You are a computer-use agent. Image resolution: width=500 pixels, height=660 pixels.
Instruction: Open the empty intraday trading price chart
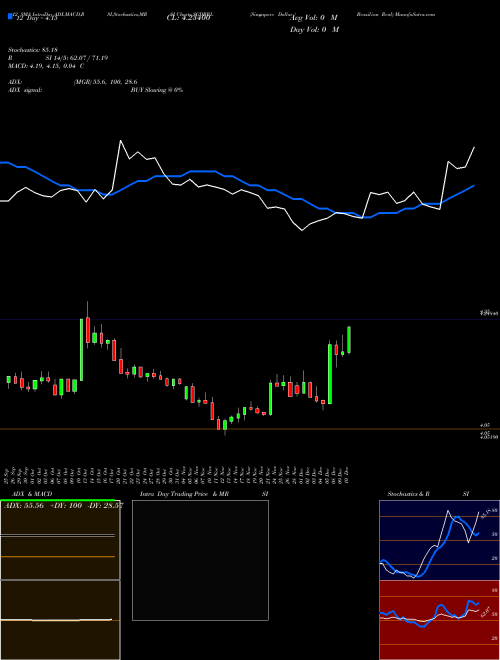(x=200, y=560)
